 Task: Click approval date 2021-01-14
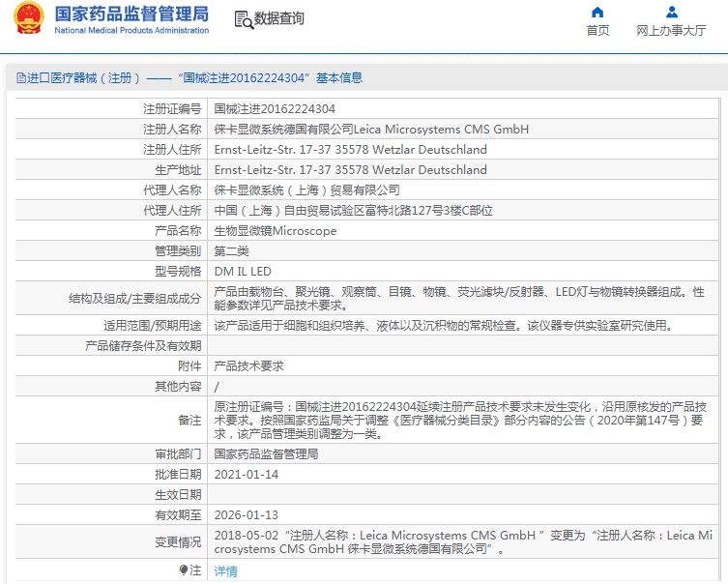click(247, 475)
